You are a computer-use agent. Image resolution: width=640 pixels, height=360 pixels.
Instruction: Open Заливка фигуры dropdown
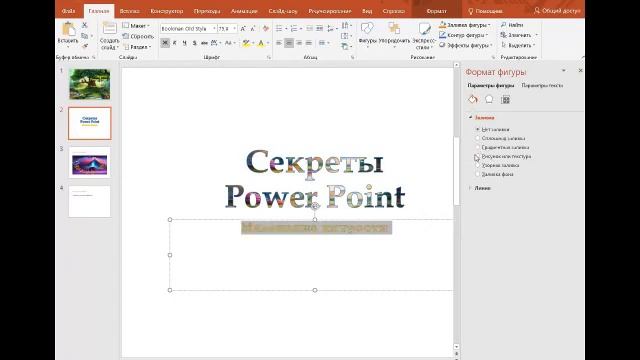[464, 25]
